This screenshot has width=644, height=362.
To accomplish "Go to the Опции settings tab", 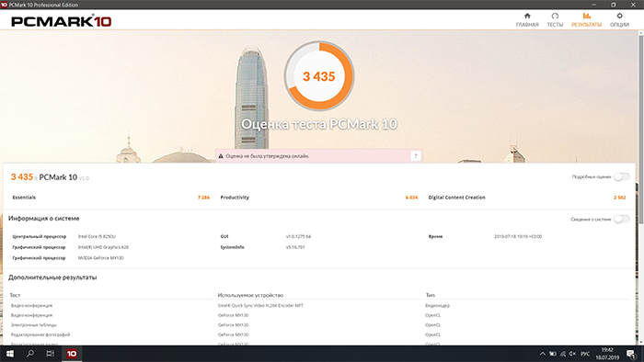I will pyautogui.click(x=619, y=19).
